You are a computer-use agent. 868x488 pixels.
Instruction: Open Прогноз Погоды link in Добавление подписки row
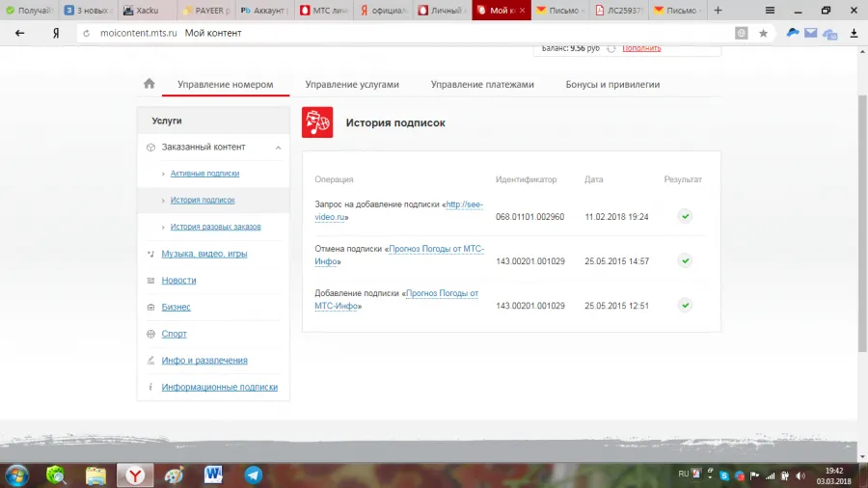click(x=396, y=299)
